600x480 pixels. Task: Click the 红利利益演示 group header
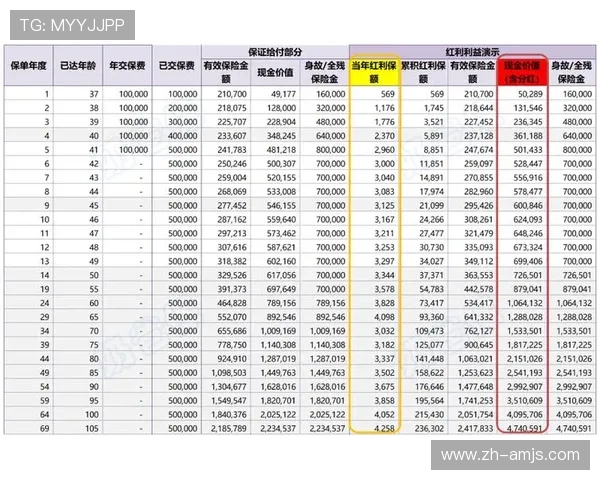[x=472, y=52]
